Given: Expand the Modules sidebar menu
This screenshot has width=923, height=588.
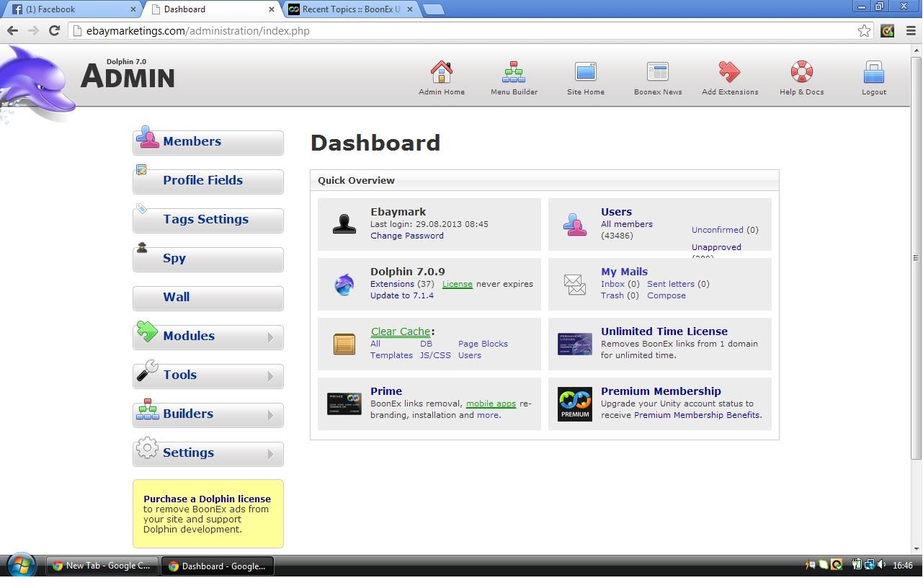Looking at the screenshot, I should (x=208, y=337).
